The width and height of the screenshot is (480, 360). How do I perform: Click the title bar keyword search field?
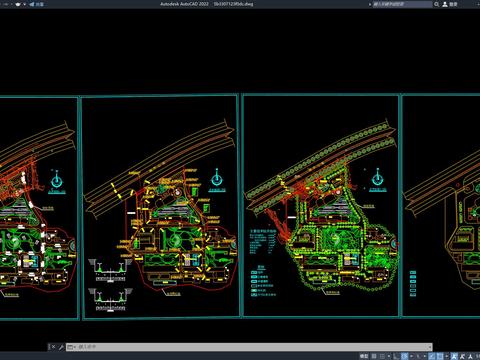pos(402,4)
